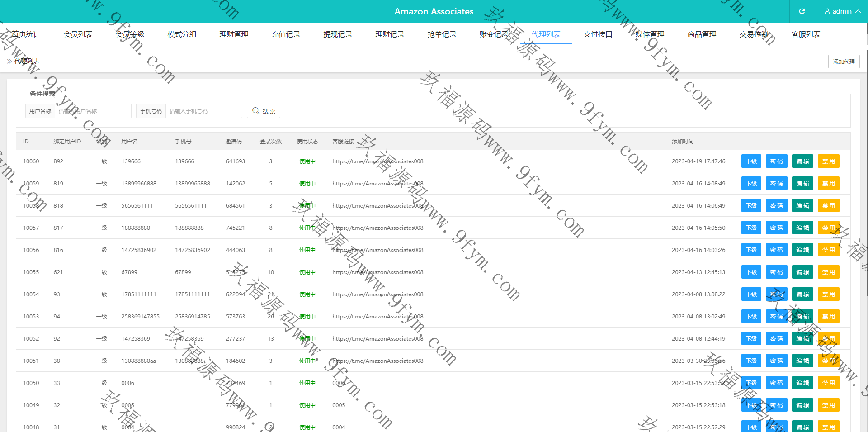Click 编辑 button for ID 10058
This screenshot has width=868, height=432.
(802, 206)
